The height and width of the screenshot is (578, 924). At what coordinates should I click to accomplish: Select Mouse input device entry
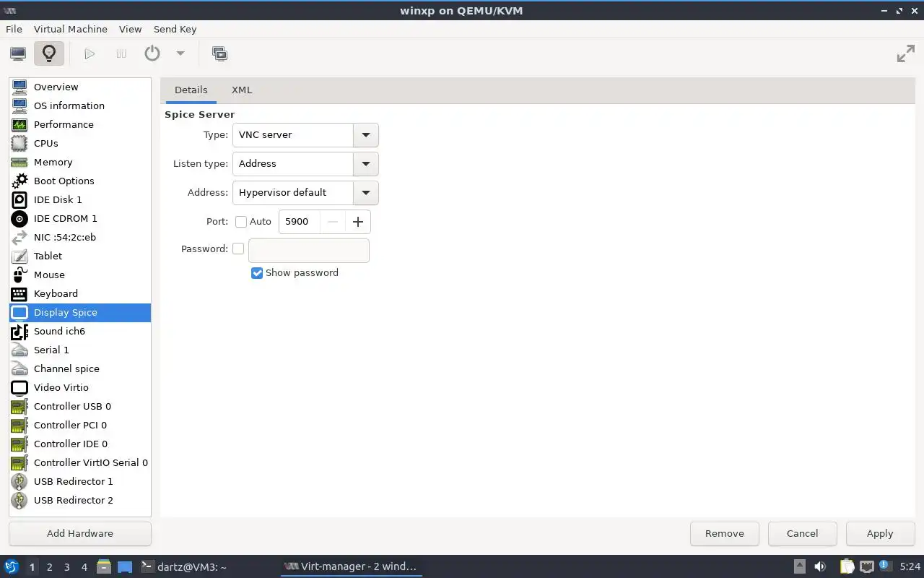click(x=80, y=275)
